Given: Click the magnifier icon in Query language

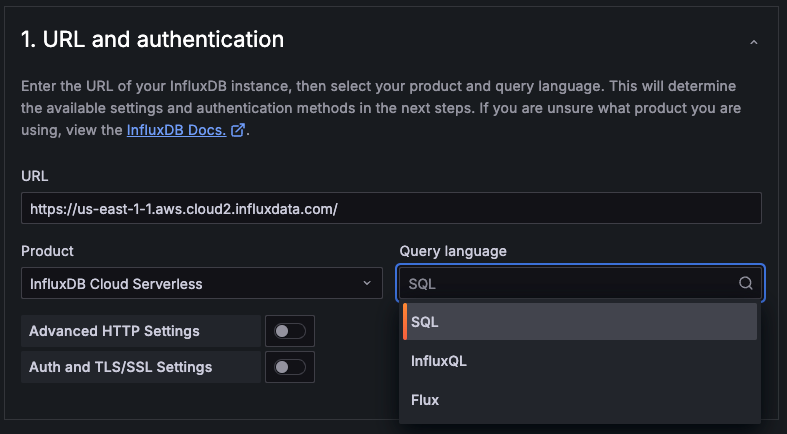Looking at the screenshot, I should (745, 283).
